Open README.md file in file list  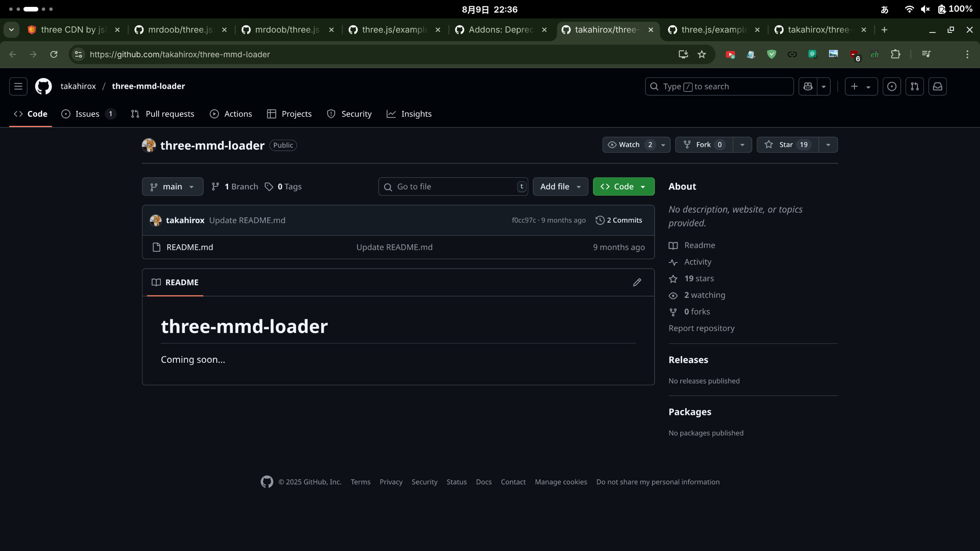[190, 247]
